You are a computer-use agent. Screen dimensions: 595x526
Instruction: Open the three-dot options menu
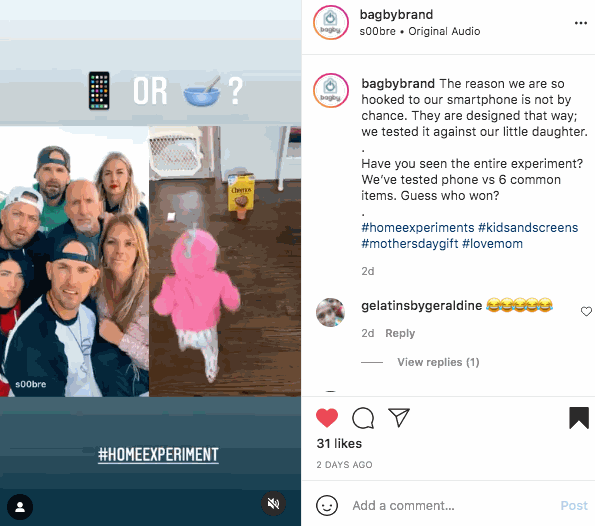pos(581,23)
